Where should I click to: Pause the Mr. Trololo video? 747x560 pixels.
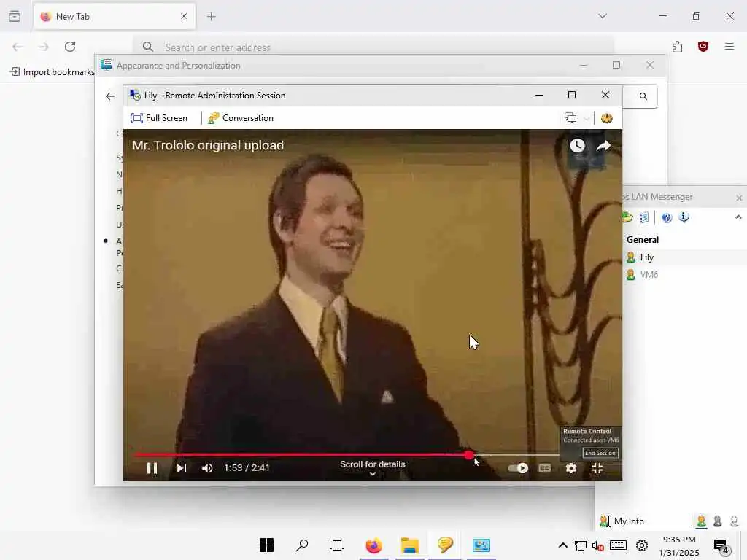[x=152, y=468]
